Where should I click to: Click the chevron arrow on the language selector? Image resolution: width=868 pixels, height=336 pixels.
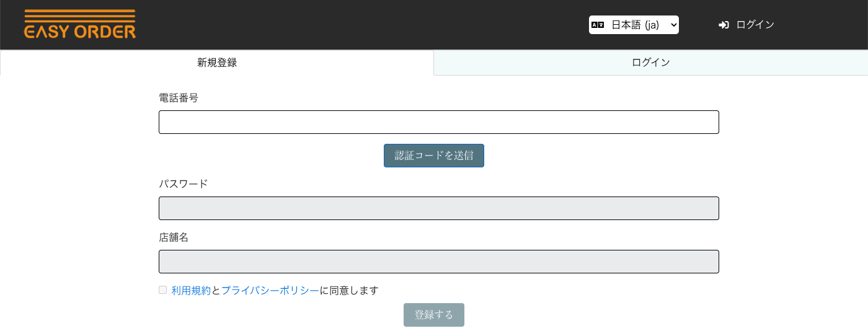pyautogui.click(x=674, y=25)
